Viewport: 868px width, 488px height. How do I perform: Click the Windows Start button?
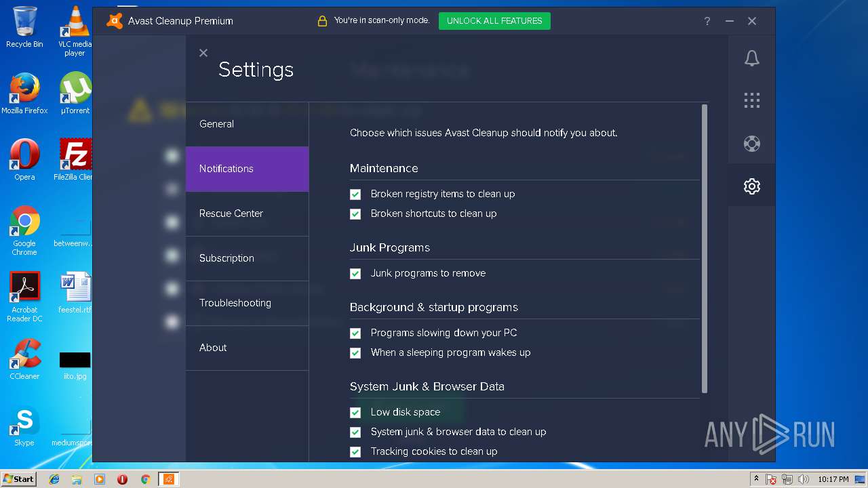pyautogui.click(x=18, y=479)
